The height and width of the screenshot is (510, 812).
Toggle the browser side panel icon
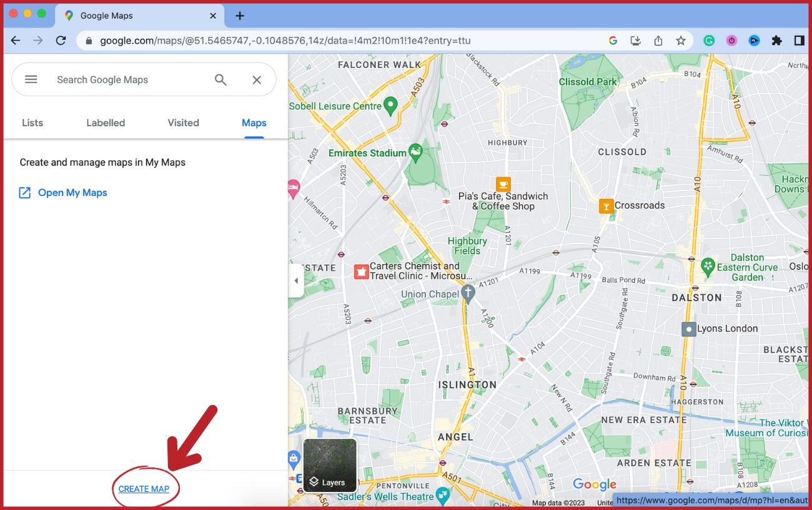tap(799, 41)
